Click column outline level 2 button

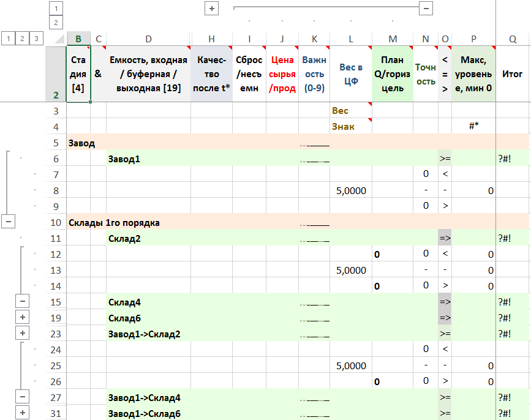[56, 23]
